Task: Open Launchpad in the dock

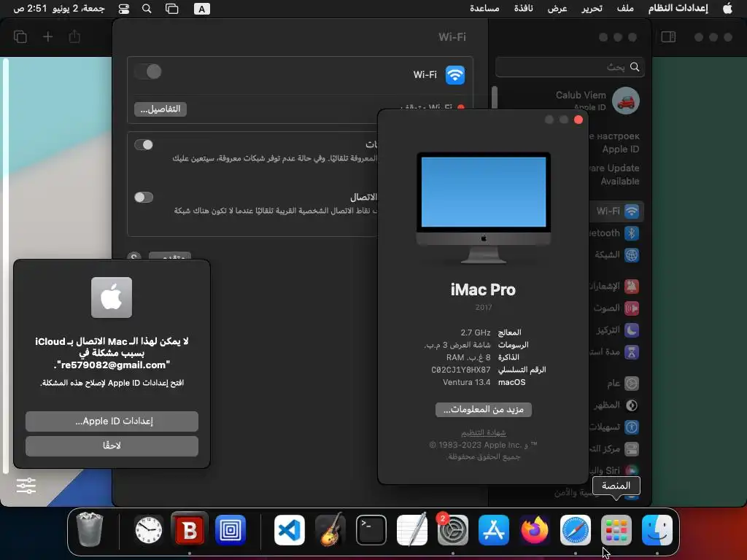Action: [x=616, y=530]
